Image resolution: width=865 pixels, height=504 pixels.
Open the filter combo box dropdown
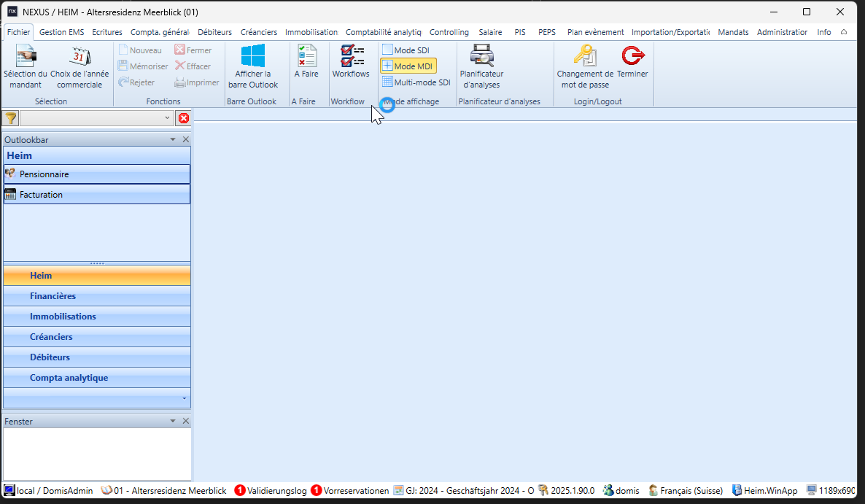pyautogui.click(x=167, y=118)
